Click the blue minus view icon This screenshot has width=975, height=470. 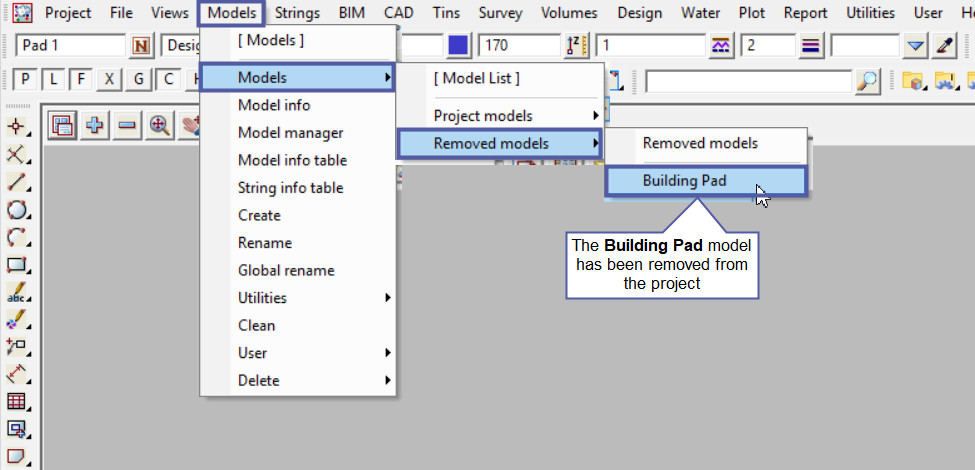coord(127,125)
